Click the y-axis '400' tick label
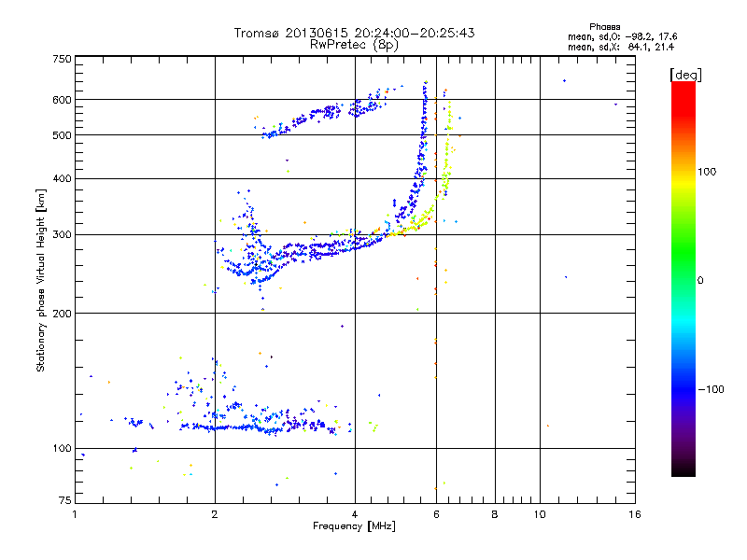The image size is (747, 560). click(62, 179)
